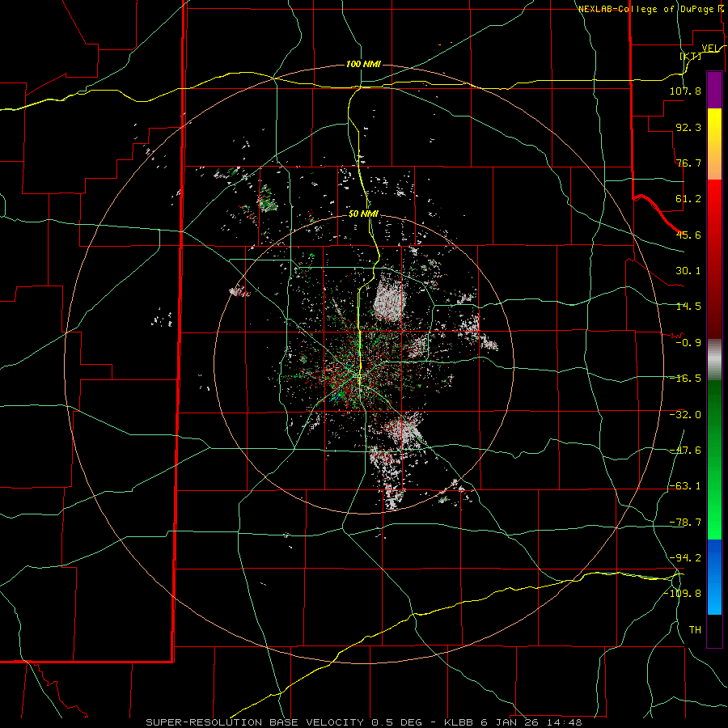Click the 92.3 velocity scale value
Image resolution: width=728 pixels, height=728 pixels.
688,127
